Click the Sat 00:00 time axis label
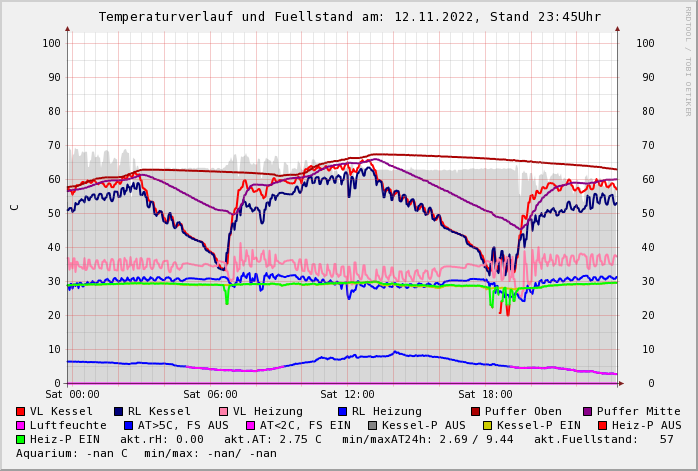698x471 pixels. click(x=72, y=395)
